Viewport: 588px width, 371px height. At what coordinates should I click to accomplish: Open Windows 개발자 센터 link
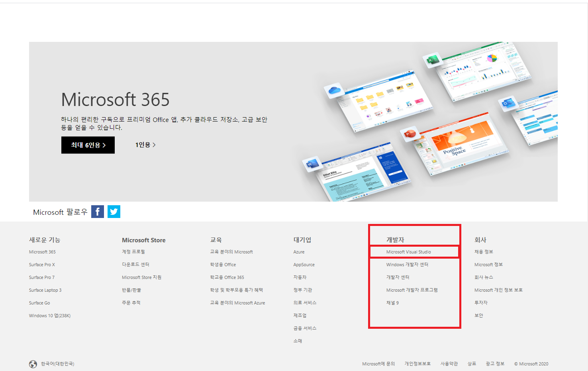(407, 265)
